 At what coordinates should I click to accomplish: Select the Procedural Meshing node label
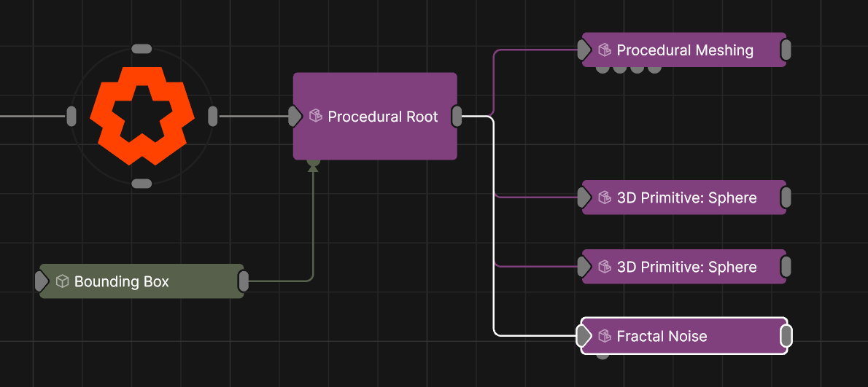(685, 50)
